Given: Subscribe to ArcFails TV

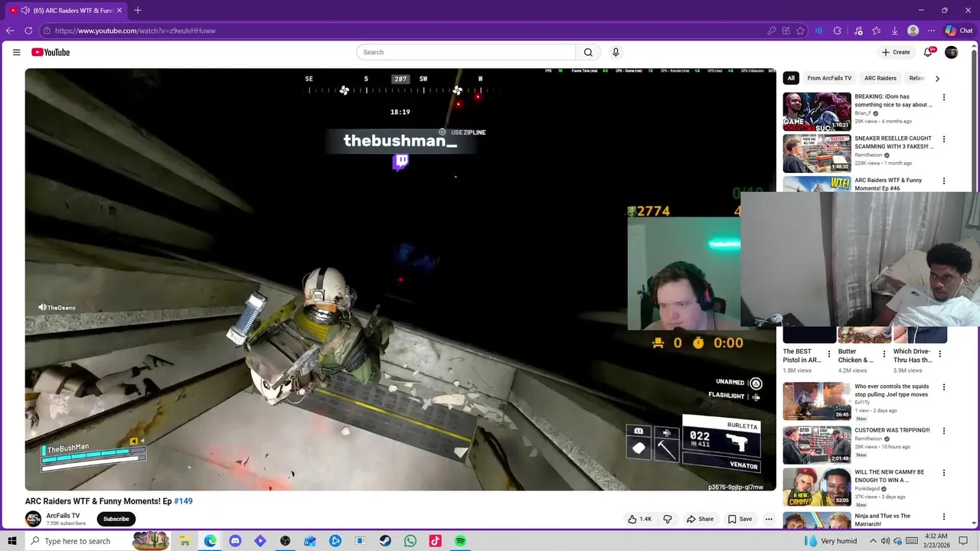Looking at the screenshot, I should (116, 519).
